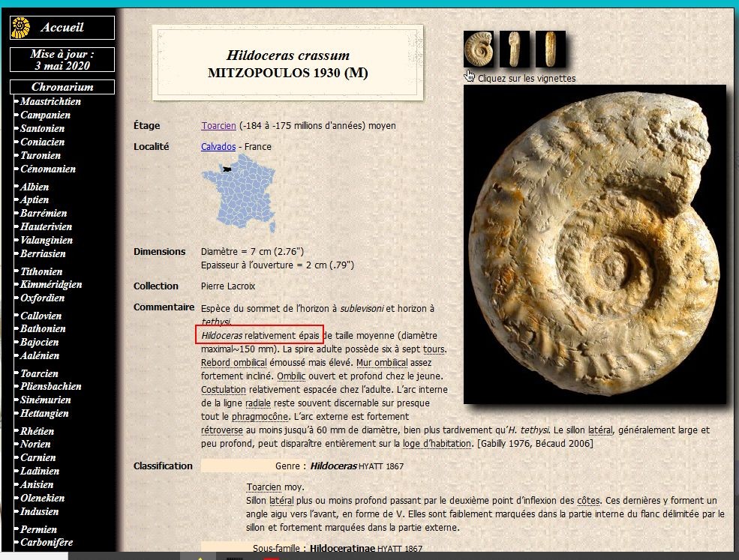The image size is (739, 560).
Task: Show the third narrow-view thumbnail
Action: coord(550,49)
